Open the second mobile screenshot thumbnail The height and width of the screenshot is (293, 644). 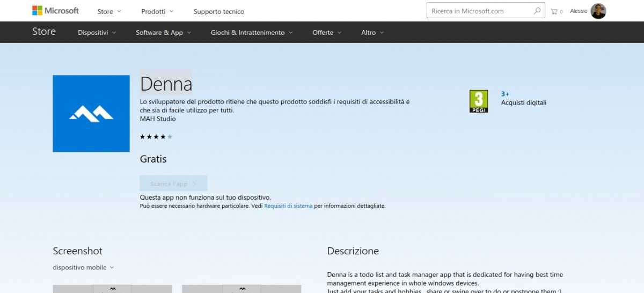tap(241, 289)
